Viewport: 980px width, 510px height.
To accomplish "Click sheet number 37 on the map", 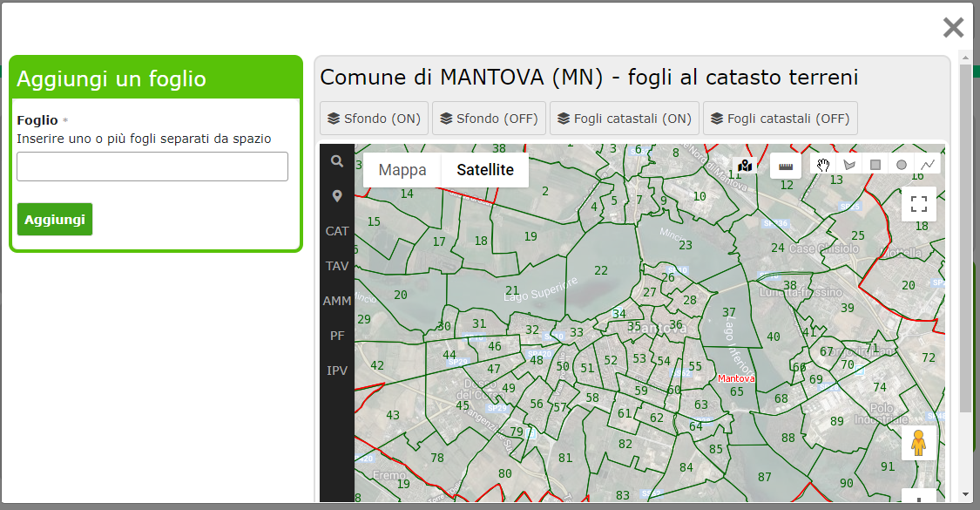I will pos(729,311).
